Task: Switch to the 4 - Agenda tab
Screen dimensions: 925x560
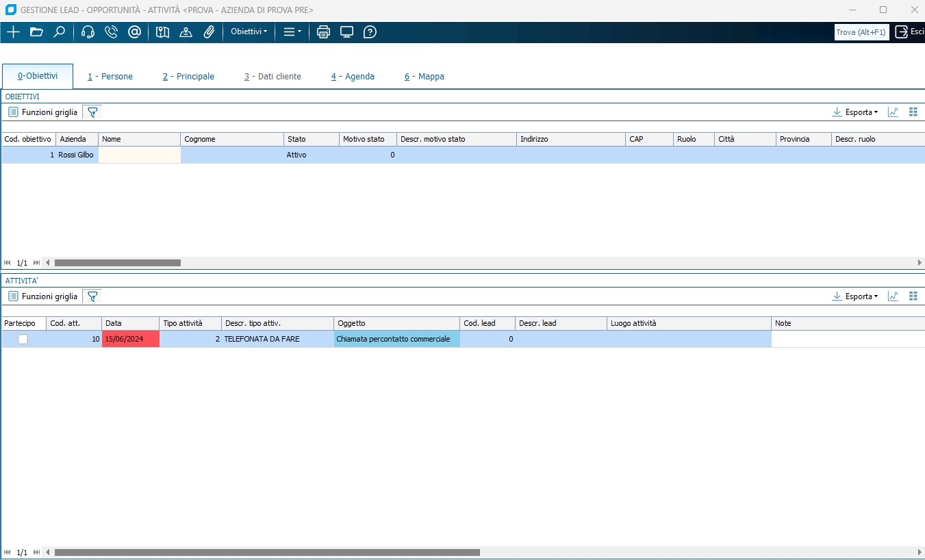Action: click(x=353, y=77)
